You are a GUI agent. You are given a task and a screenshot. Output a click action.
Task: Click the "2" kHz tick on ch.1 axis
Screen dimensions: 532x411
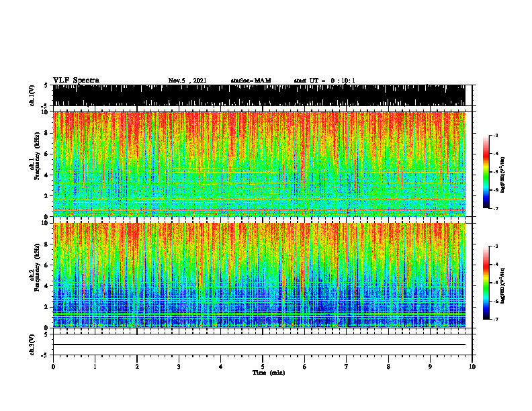47,195
